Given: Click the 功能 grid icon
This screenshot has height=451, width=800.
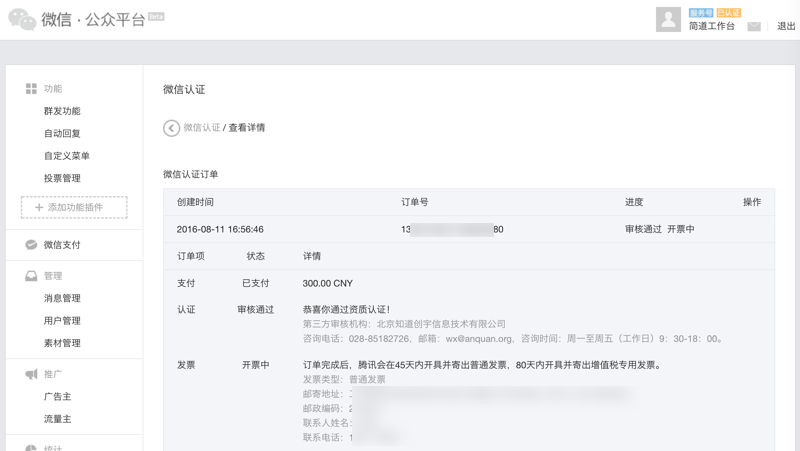Looking at the screenshot, I should (x=31, y=89).
